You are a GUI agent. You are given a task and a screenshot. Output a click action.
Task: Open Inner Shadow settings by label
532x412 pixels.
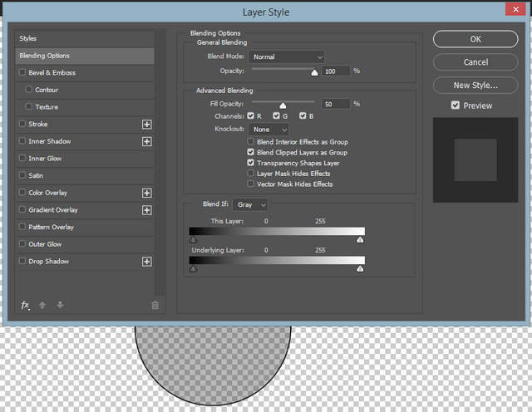pos(50,141)
